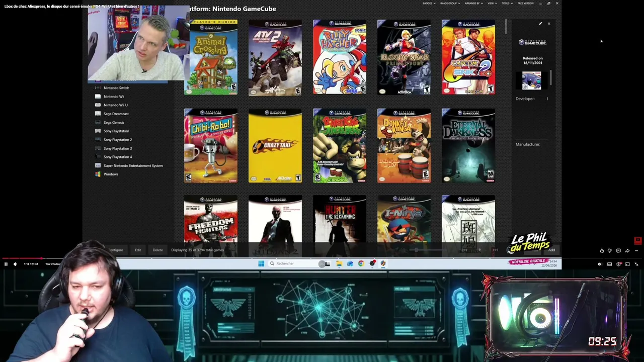Choose Nintendo Wii U in platform list

coord(115,105)
